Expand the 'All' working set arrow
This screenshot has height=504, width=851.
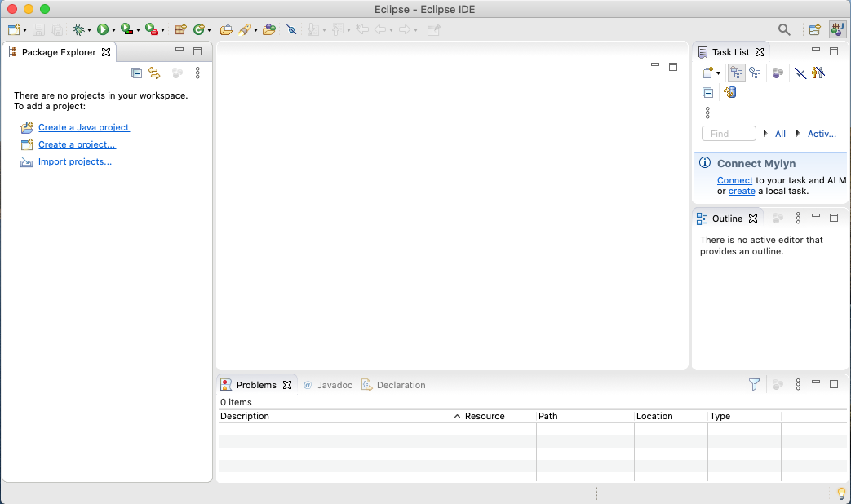pos(765,134)
